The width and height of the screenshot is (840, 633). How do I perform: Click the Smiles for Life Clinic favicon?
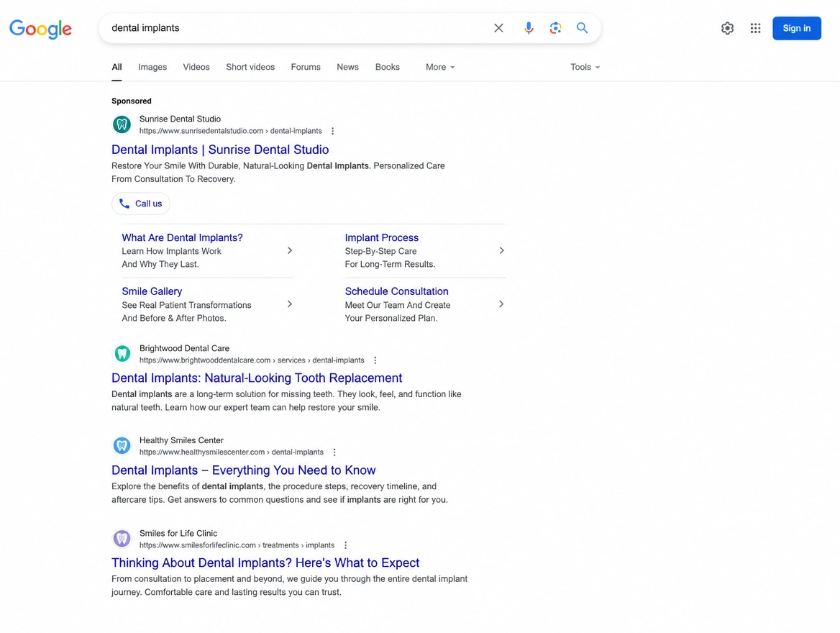click(x=122, y=539)
